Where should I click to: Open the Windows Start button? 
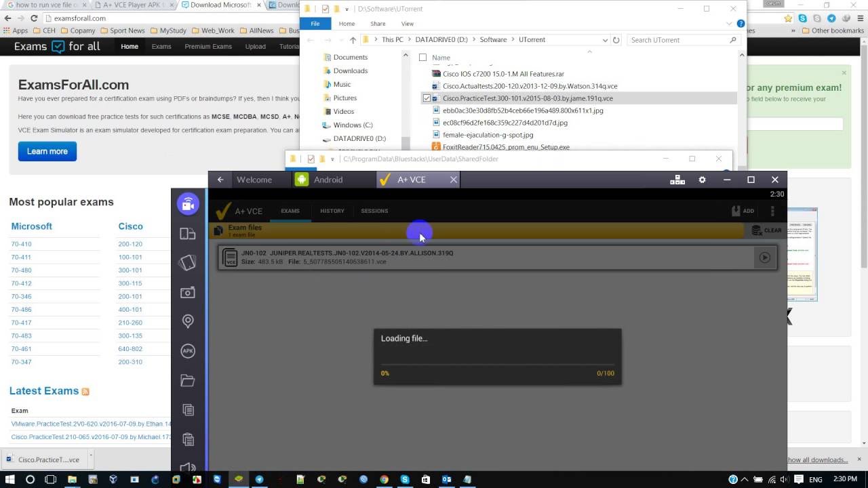click(x=9, y=479)
